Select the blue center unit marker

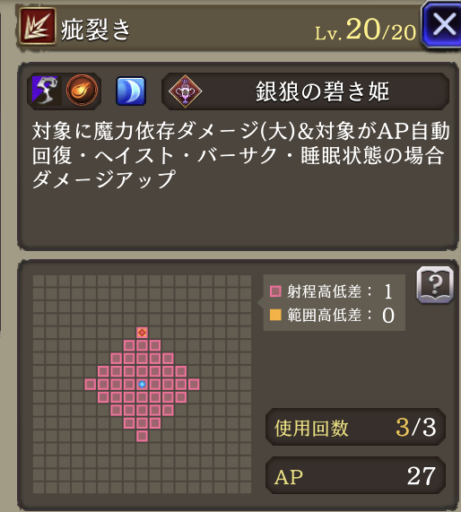pyautogui.click(x=142, y=384)
